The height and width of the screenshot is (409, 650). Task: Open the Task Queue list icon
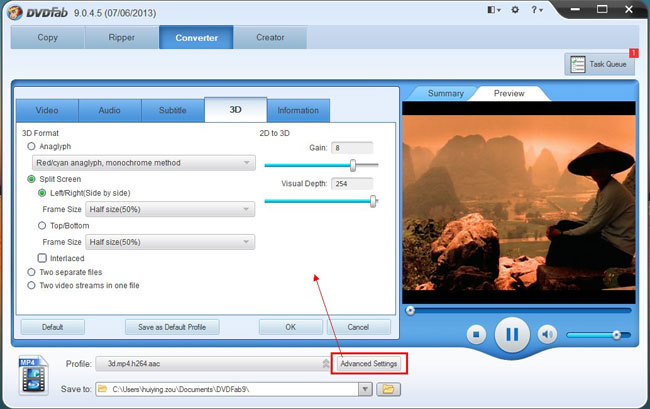click(577, 64)
